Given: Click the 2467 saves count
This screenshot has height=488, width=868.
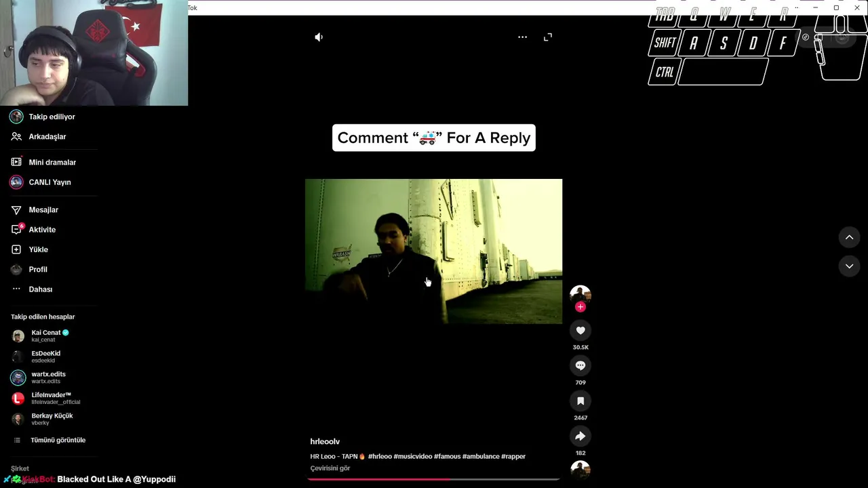Looking at the screenshot, I should pyautogui.click(x=580, y=418).
